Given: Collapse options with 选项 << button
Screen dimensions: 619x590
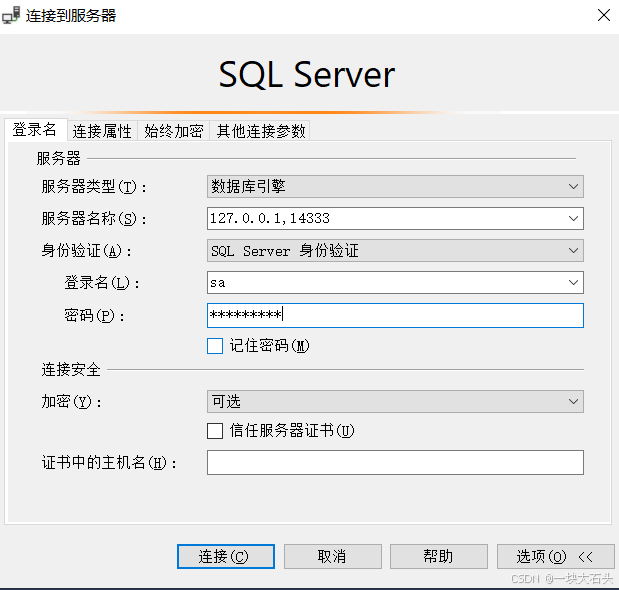Looking at the screenshot, I should (555, 556).
